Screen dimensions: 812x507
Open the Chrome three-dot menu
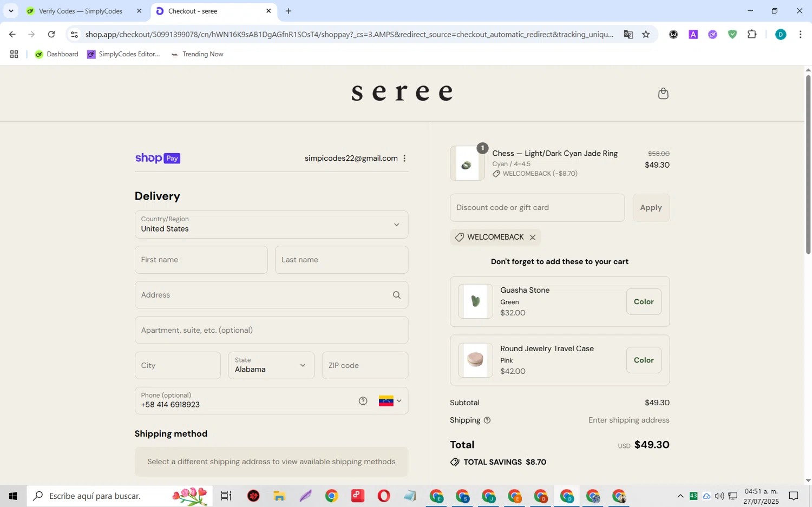[800, 34]
